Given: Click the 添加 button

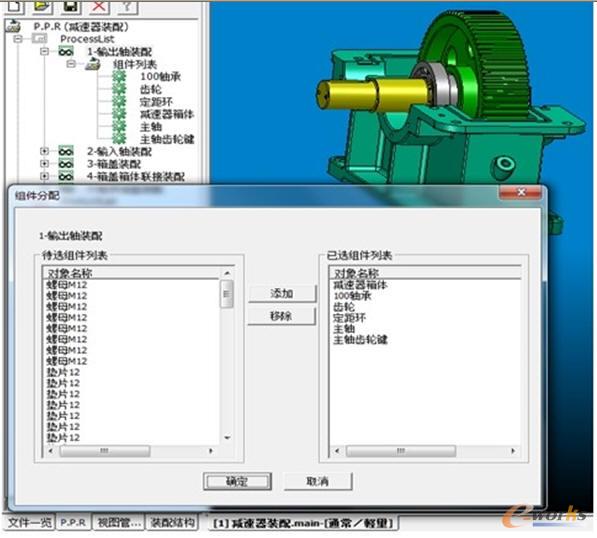Looking at the screenshot, I should point(282,294).
